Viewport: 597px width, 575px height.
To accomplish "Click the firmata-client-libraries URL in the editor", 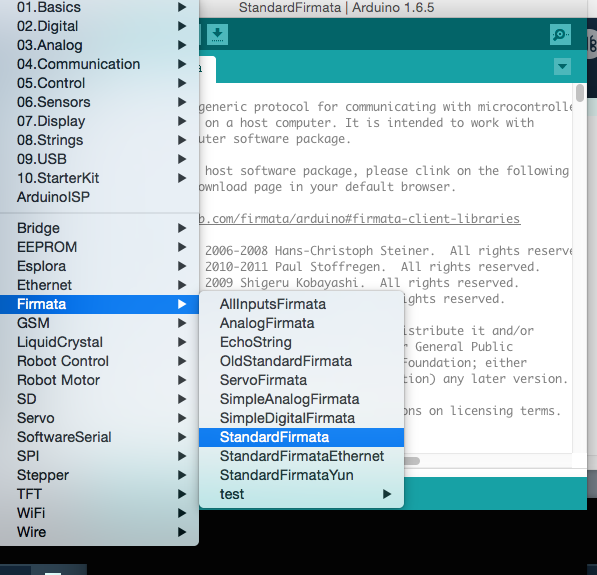I will pos(359,219).
